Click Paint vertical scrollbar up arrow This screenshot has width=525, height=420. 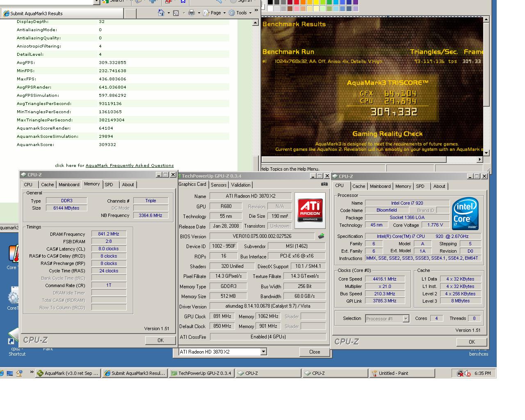coord(486,19)
